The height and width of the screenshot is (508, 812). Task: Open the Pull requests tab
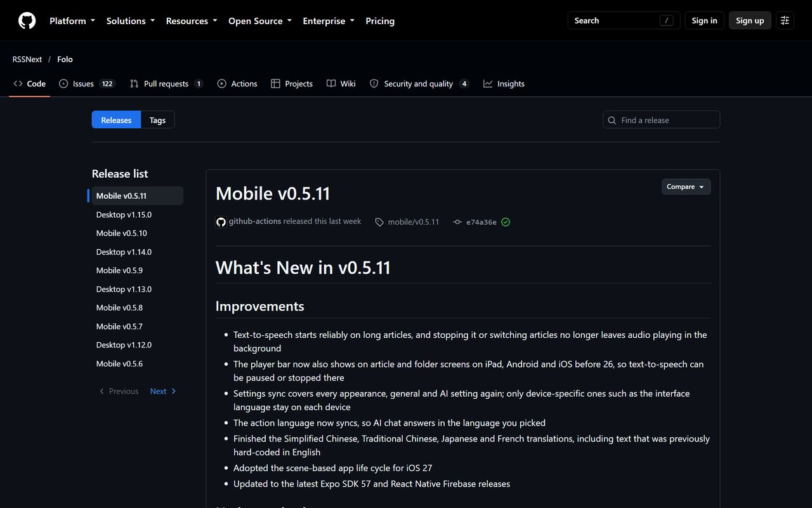(x=166, y=84)
